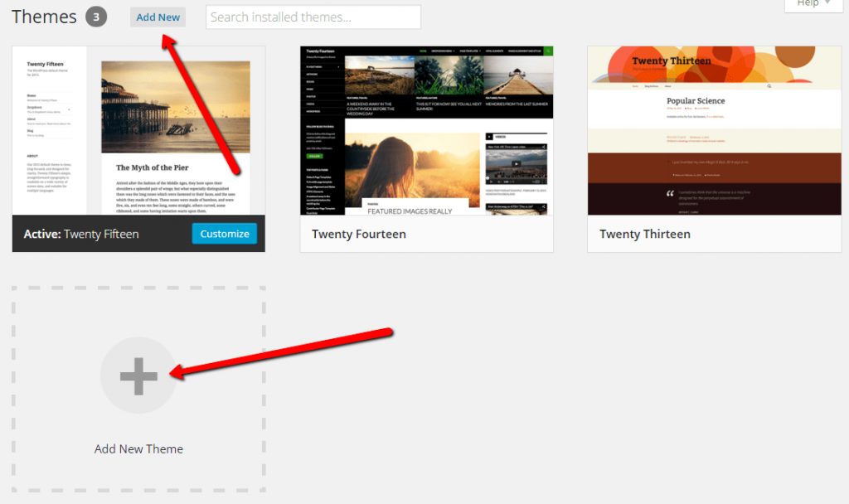Click the Twenty Thirteen theme name
849x504 pixels.
pos(645,235)
